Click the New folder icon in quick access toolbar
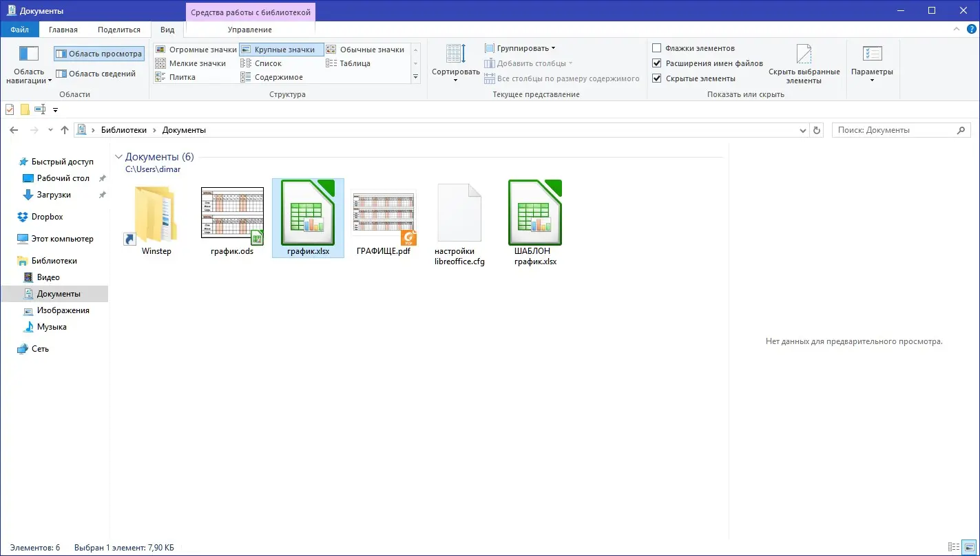This screenshot has width=980, height=556. (x=25, y=109)
